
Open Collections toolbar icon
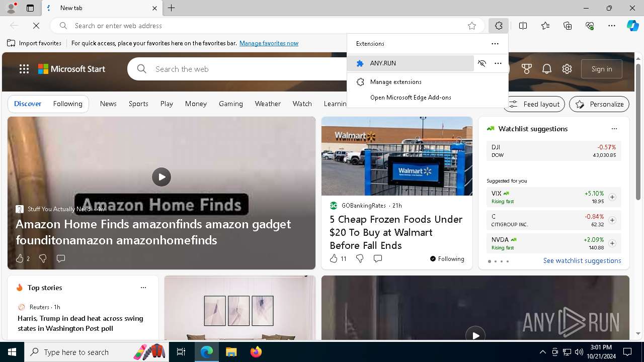point(568,26)
